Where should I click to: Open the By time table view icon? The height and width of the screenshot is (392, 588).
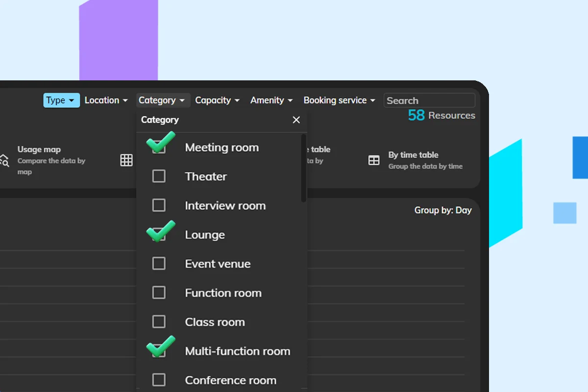point(373,160)
